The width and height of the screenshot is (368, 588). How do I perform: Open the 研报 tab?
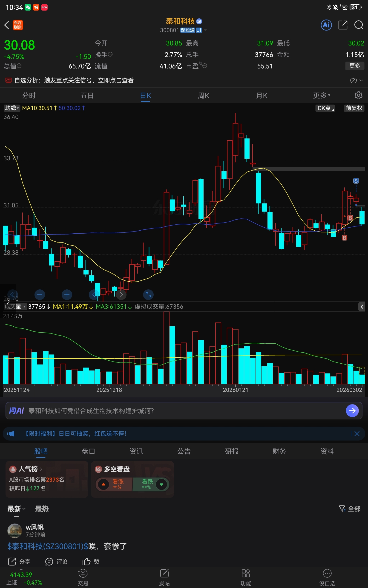231,451
